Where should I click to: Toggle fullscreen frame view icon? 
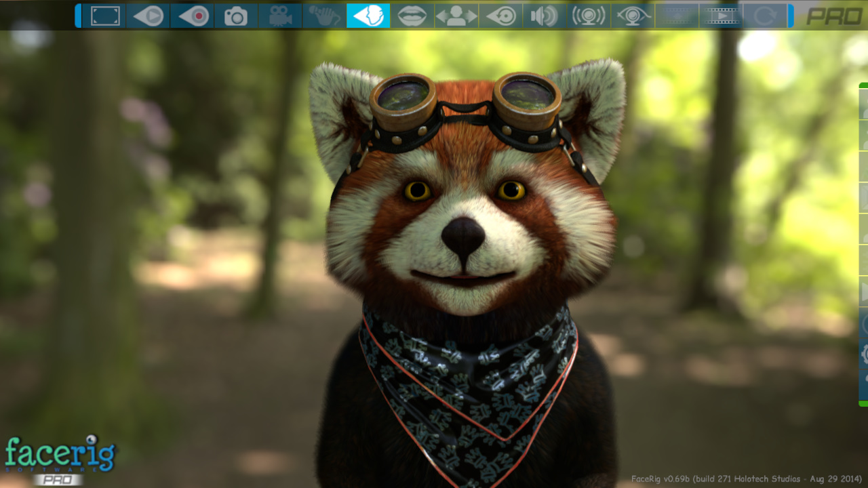(x=104, y=16)
